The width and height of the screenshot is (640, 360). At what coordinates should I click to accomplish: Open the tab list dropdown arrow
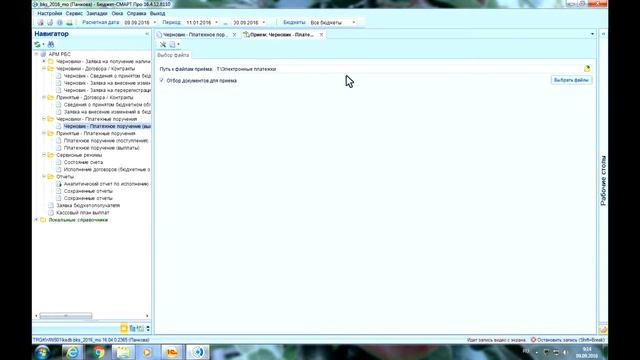click(592, 34)
